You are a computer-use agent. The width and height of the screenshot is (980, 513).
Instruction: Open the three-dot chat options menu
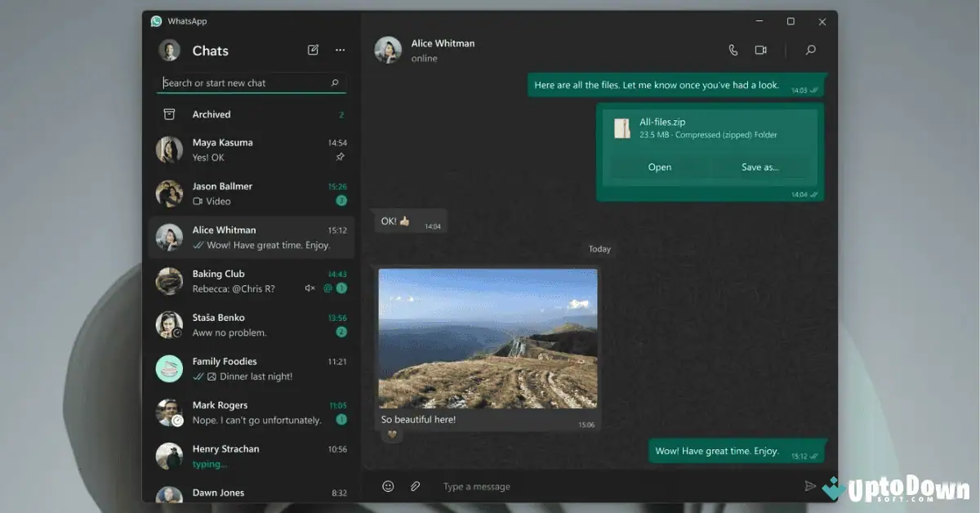340,50
